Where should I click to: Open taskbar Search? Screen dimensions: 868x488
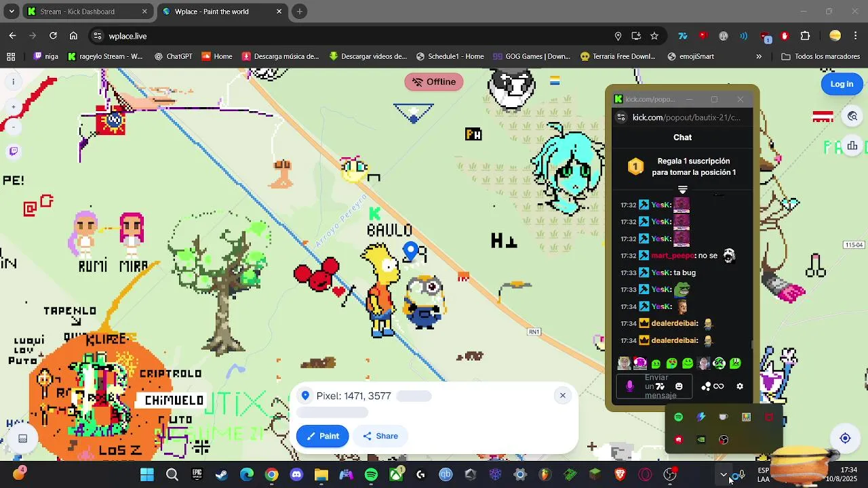pyautogui.click(x=172, y=474)
